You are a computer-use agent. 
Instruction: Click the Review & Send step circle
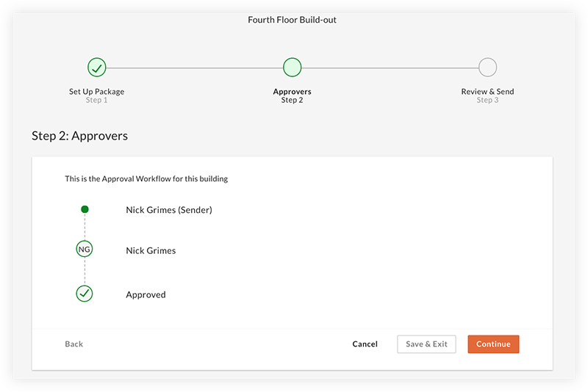pos(487,68)
